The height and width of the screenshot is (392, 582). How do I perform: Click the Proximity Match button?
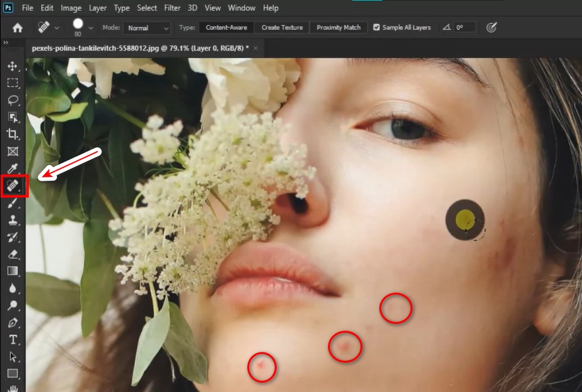click(338, 27)
